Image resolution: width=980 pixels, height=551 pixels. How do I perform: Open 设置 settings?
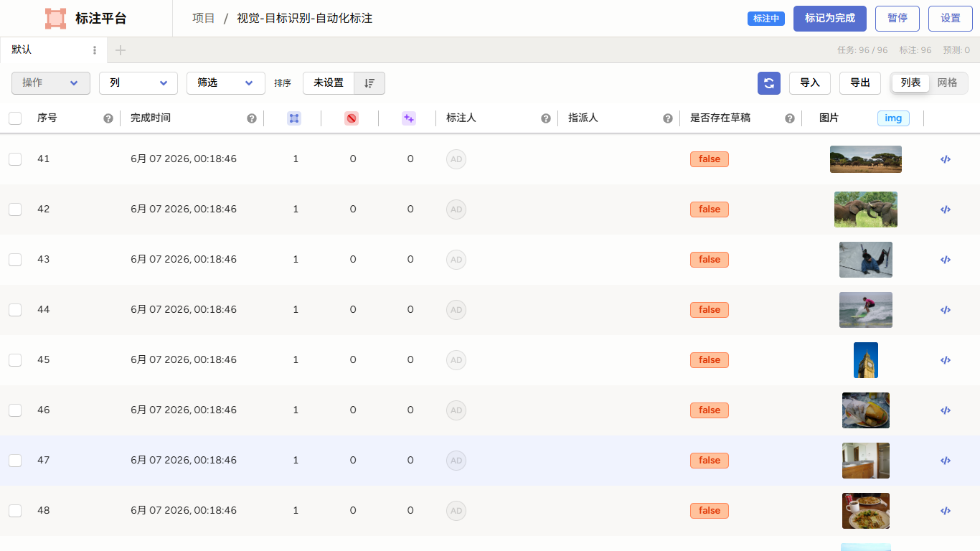coord(951,19)
